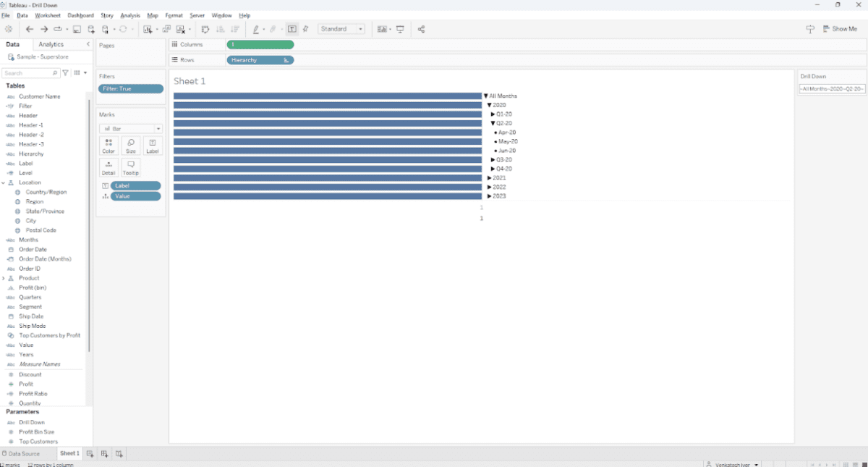Click the Undo back arrow in toolbar

[x=30, y=29]
